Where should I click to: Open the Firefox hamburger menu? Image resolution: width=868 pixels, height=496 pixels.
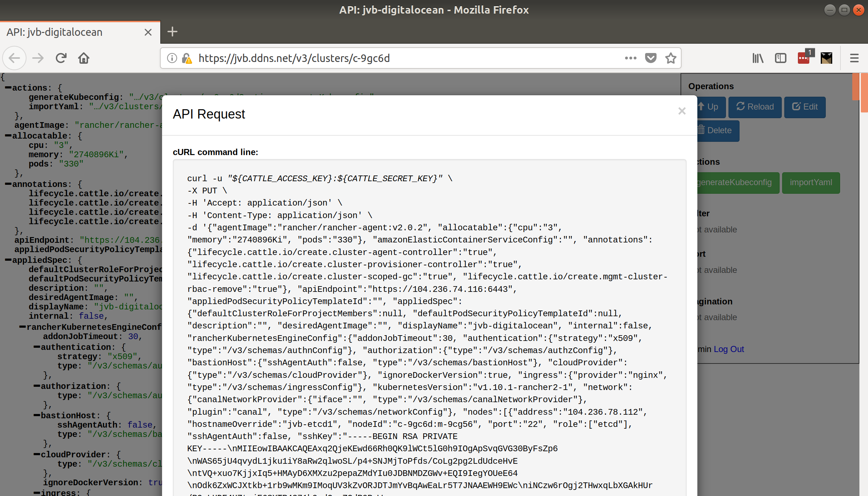[x=854, y=58]
